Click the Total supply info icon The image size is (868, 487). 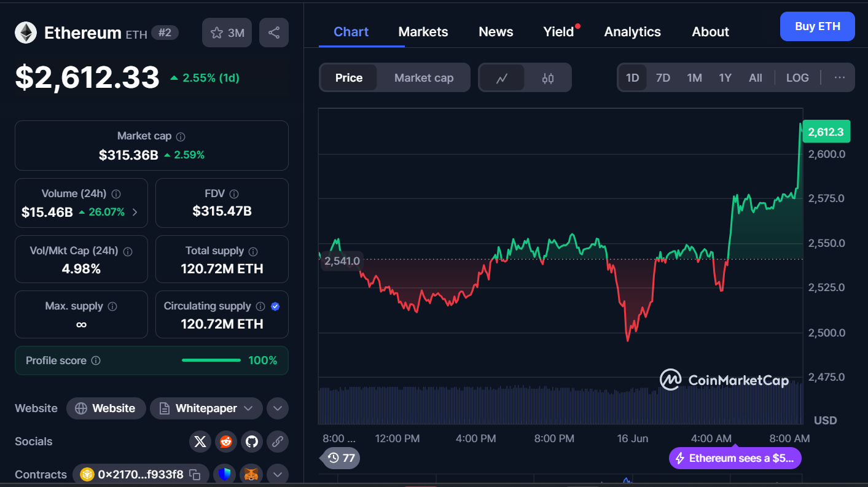(x=253, y=251)
